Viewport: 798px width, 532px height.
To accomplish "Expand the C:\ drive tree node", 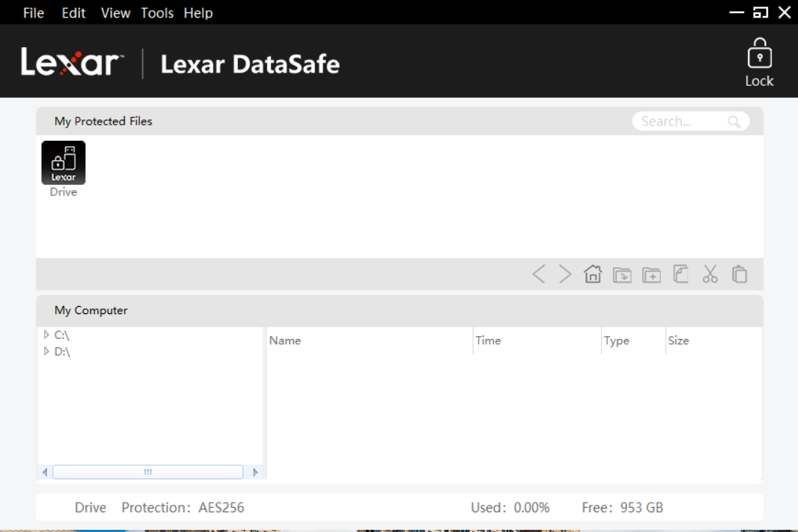I will 47,335.
